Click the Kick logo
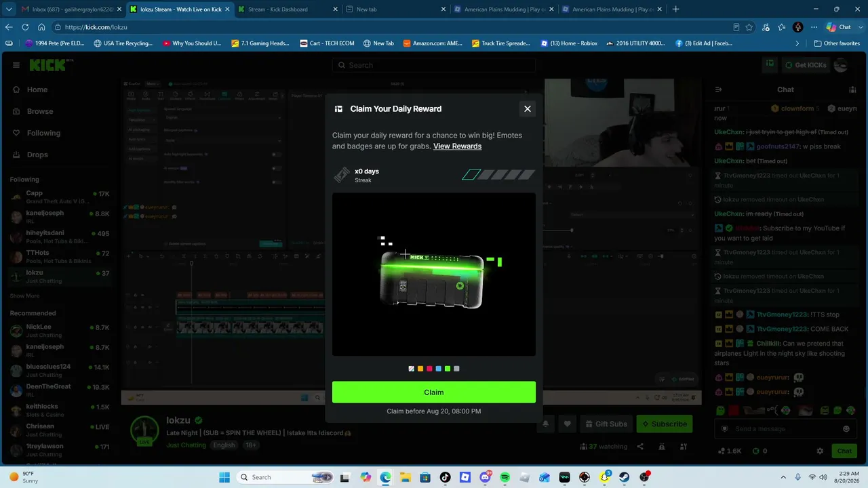 pyautogui.click(x=48, y=65)
